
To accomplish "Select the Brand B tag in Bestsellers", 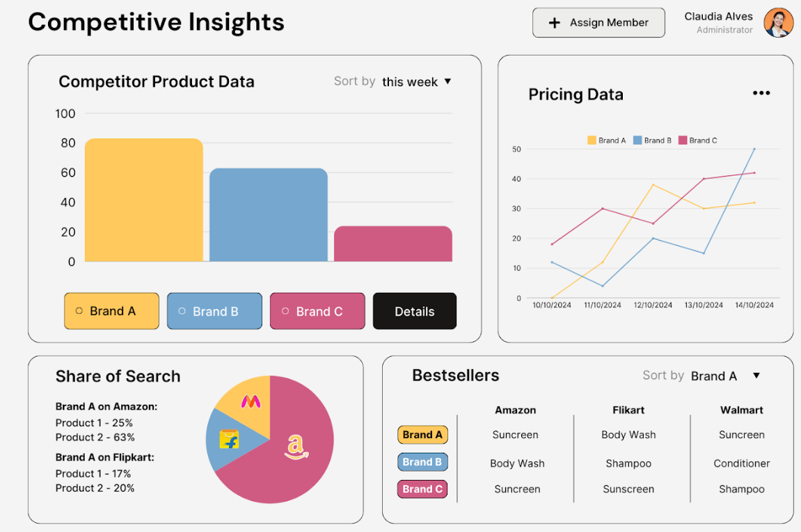I will coord(422,462).
